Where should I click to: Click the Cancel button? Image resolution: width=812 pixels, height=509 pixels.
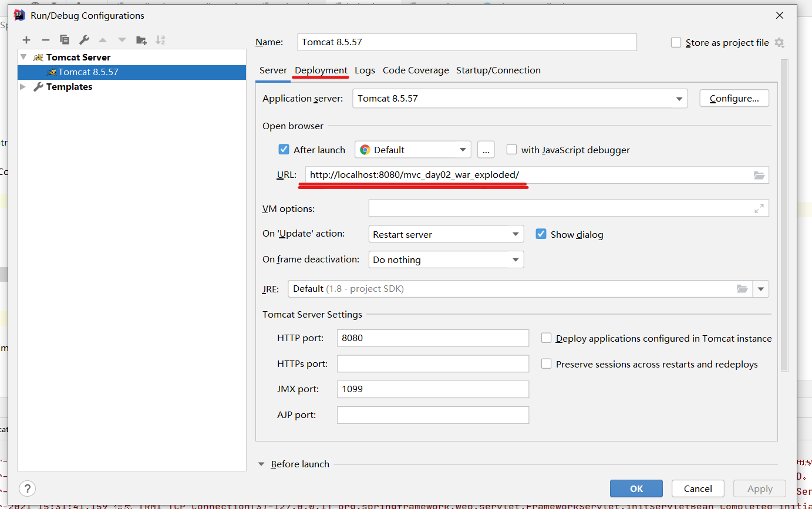click(x=698, y=488)
